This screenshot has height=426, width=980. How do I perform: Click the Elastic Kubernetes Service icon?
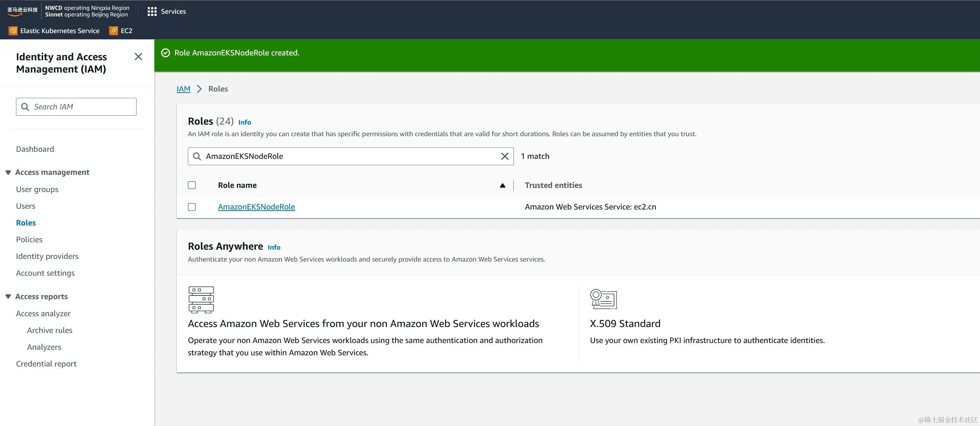(x=13, y=31)
